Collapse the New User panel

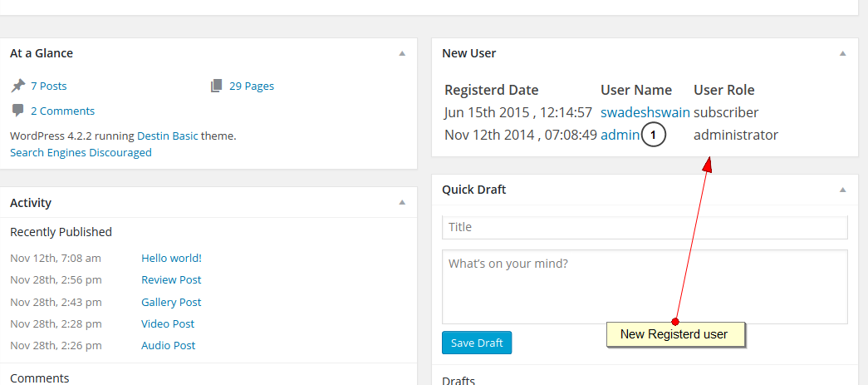click(x=842, y=53)
